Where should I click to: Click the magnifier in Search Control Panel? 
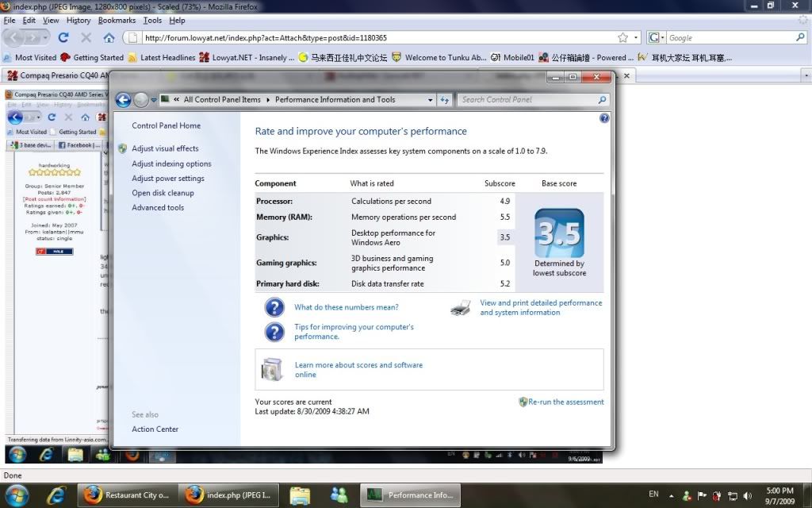pyautogui.click(x=602, y=99)
